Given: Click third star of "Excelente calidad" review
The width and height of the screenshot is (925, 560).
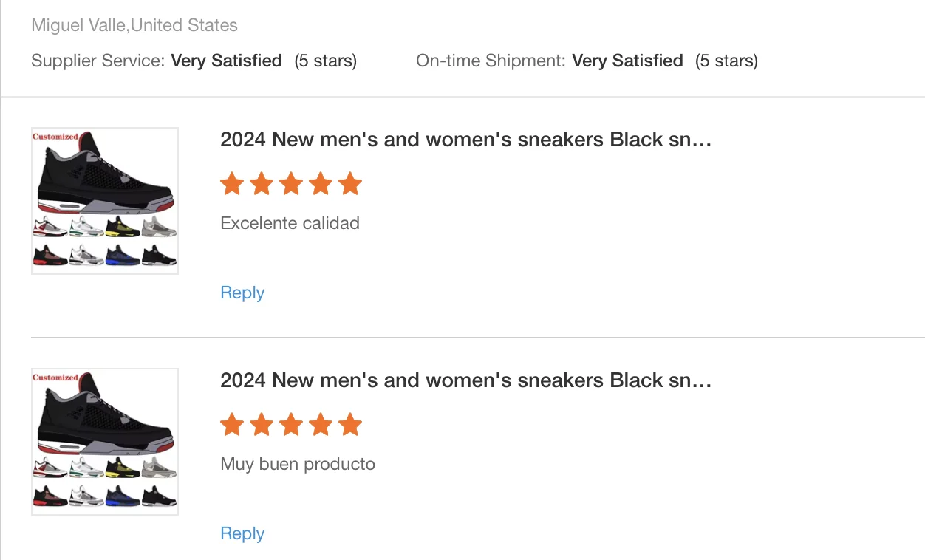Looking at the screenshot, I should [291, 184].
